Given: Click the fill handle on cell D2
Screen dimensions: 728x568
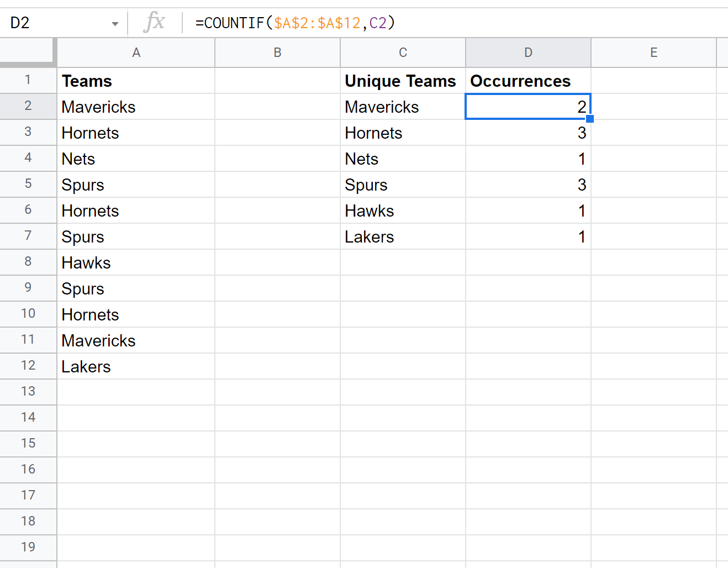Looking at the screenshot, I should (x=590, y=118).
